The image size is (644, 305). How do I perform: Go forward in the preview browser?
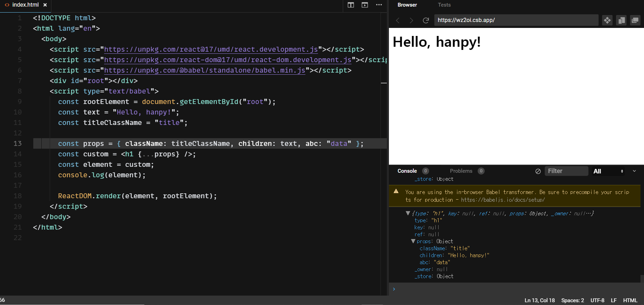click(x=411, y=20)
